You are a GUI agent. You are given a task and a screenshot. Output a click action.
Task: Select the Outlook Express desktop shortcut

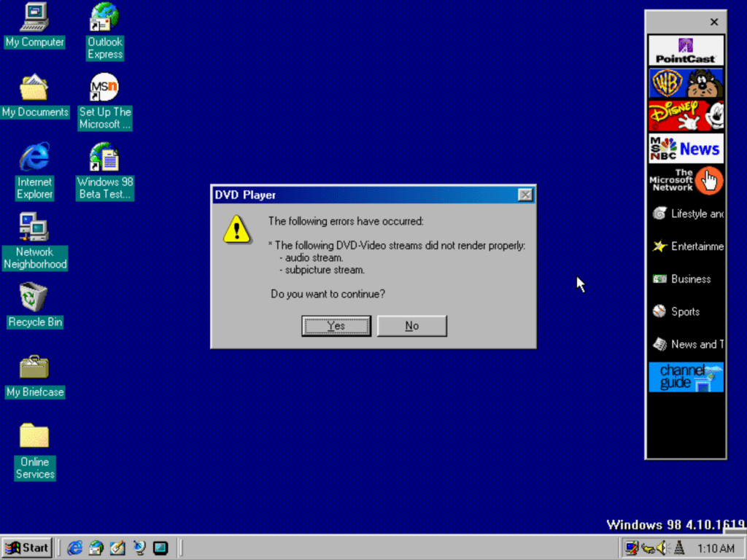tap(104, 17)
